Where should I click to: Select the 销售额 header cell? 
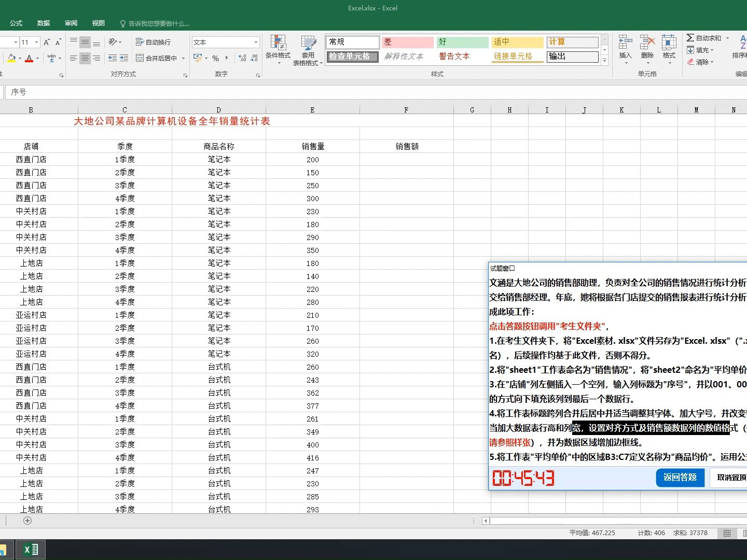[x=407, y=147]
